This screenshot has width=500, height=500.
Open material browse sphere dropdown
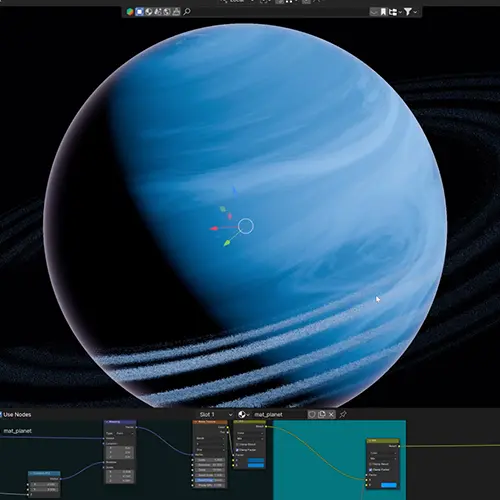244,414
